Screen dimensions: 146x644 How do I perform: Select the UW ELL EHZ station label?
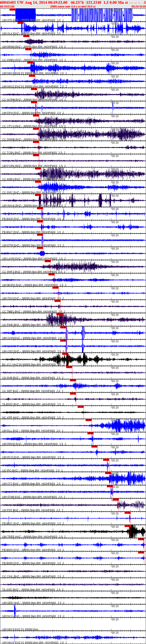tap(33, 431)
